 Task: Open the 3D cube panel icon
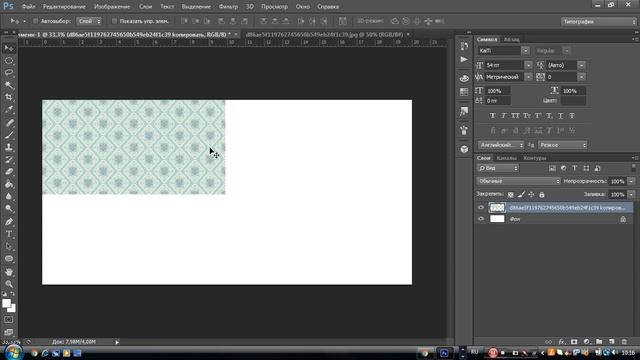click(x=464, y=149)
